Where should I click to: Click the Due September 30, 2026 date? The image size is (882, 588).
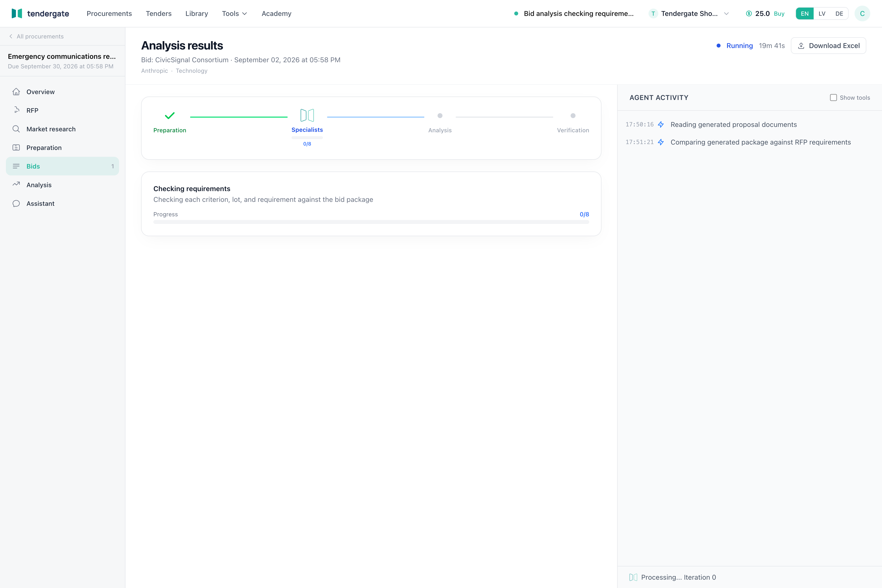point(60,66)
